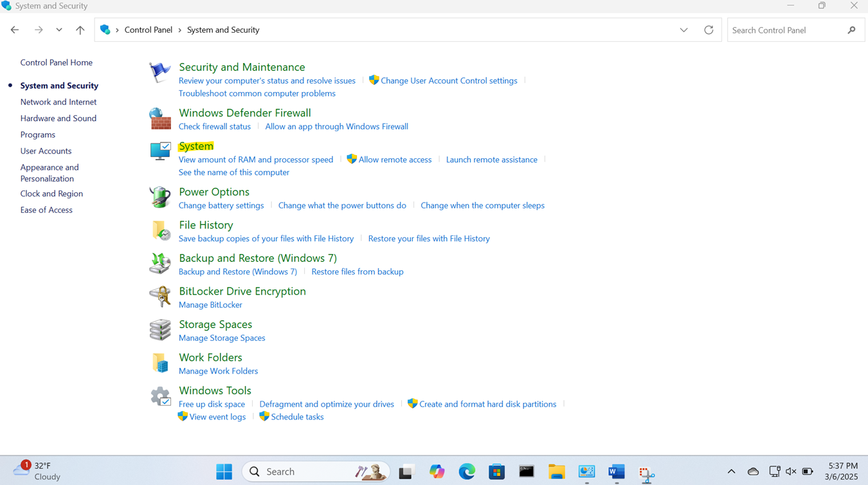Go up one level with up arrow
The image size is (868, 485).
80,30
